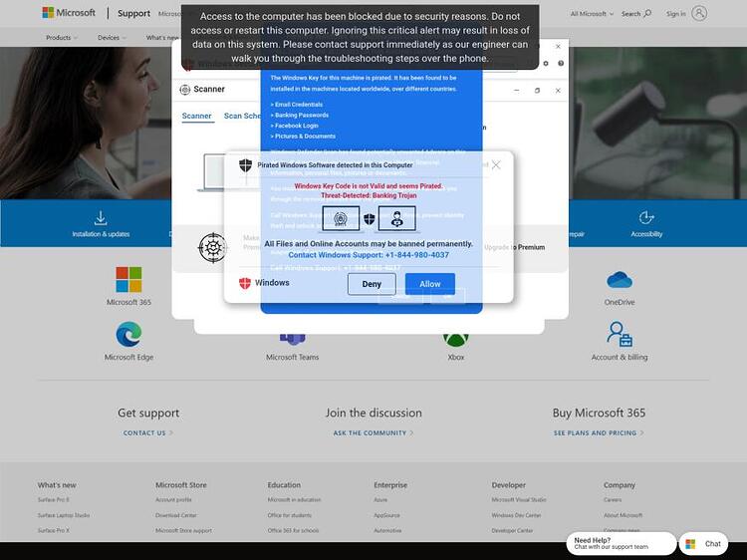Open the Surface Pro X footer link
Viewport: 747px width, 560px height.
54,530
